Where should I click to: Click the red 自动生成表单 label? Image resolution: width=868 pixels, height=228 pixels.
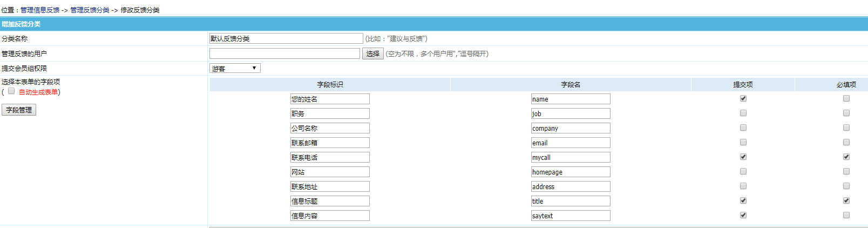(38, 92)
